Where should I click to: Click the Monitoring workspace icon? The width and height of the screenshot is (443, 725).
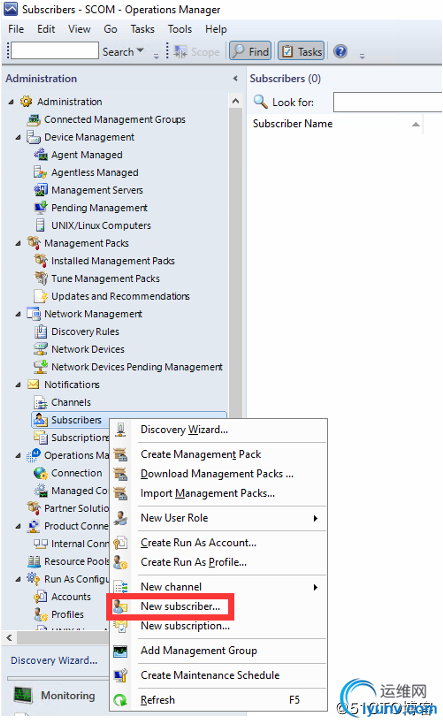23,695
